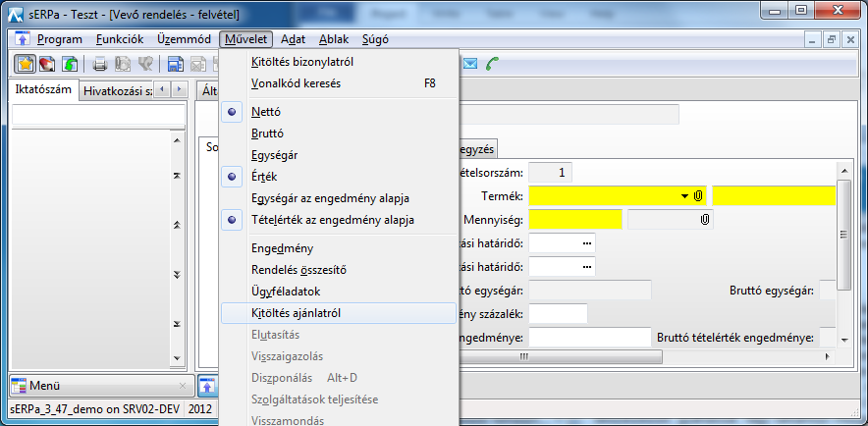The width and height of the screenshot is (868, 426).
Task: Click the green telephone toolbar icon
Action: pos(493,65)
